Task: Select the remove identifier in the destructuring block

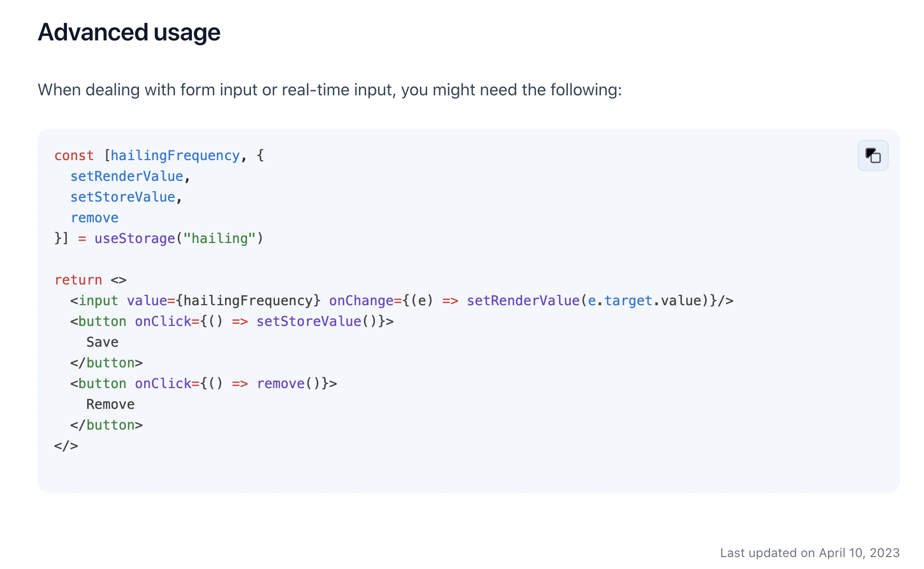Action: click(x=94, y=217)
